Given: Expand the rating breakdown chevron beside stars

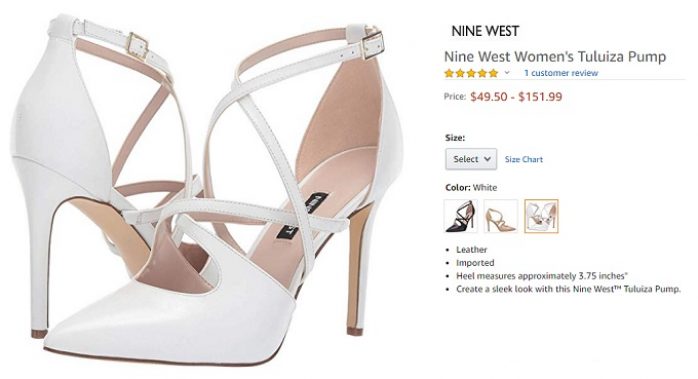Looking at the screenshot, I should click(507, 73).
